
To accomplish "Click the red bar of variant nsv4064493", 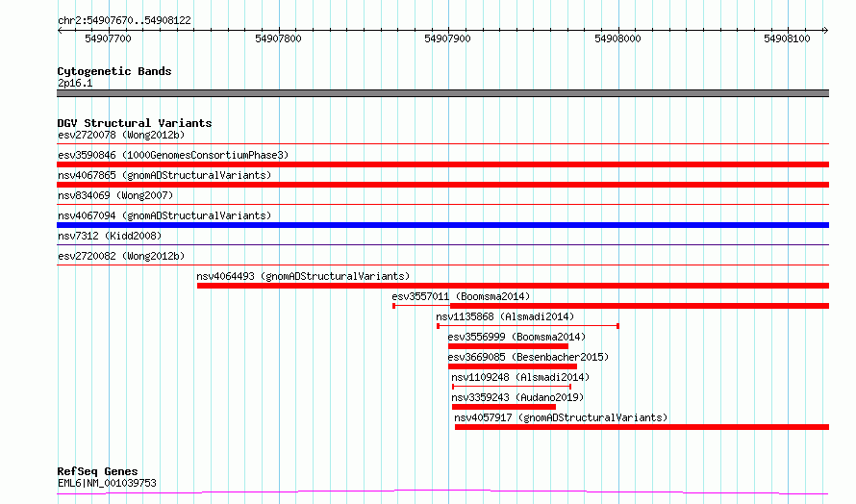I will [514, 286].
